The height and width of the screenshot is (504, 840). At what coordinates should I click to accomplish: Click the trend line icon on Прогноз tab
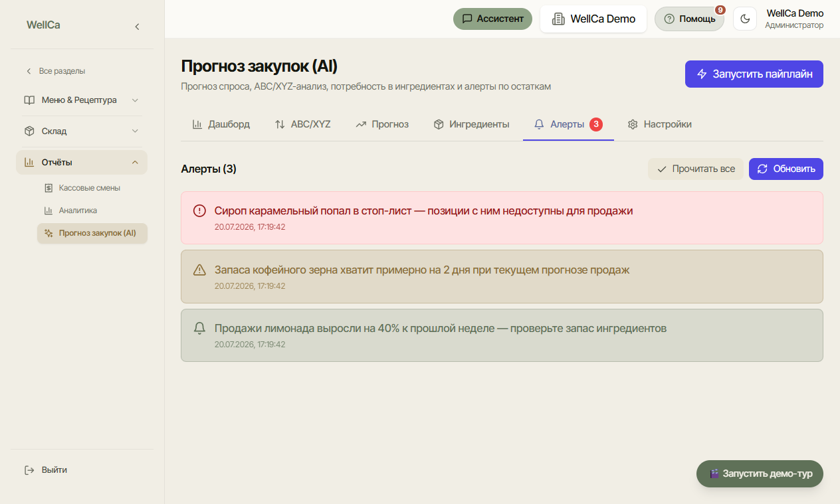361,124
